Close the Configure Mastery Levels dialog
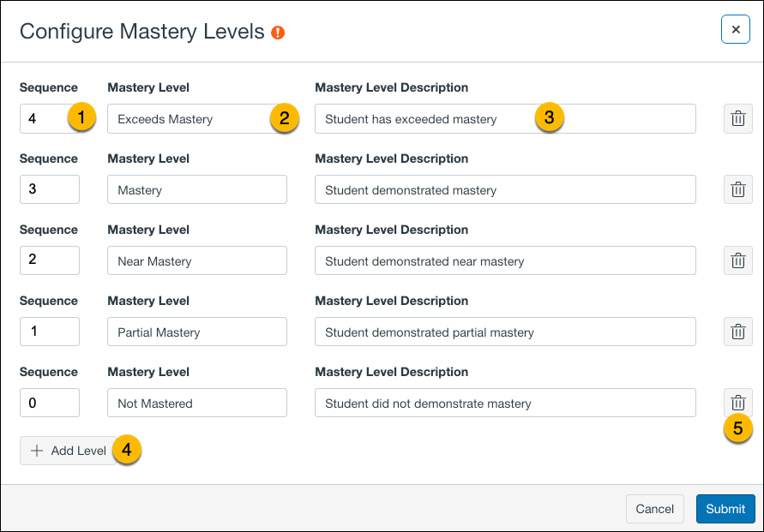 coord(735,29)
